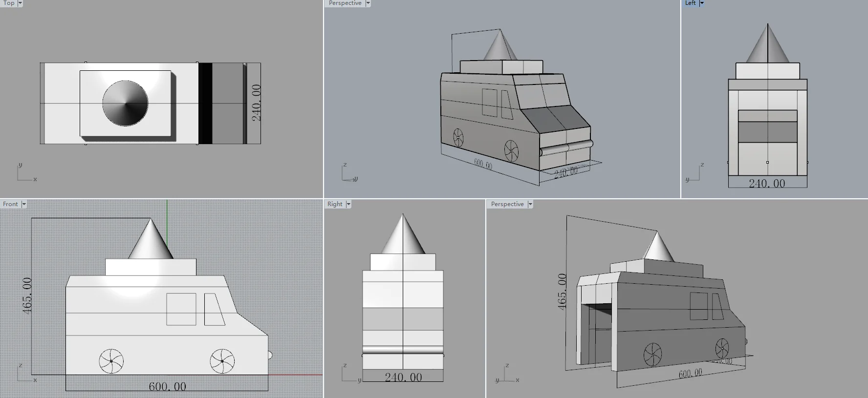The height and width of the screenshot is (398, 868).
Task: Activate the Right viewport title label
Action: point(335,204)
